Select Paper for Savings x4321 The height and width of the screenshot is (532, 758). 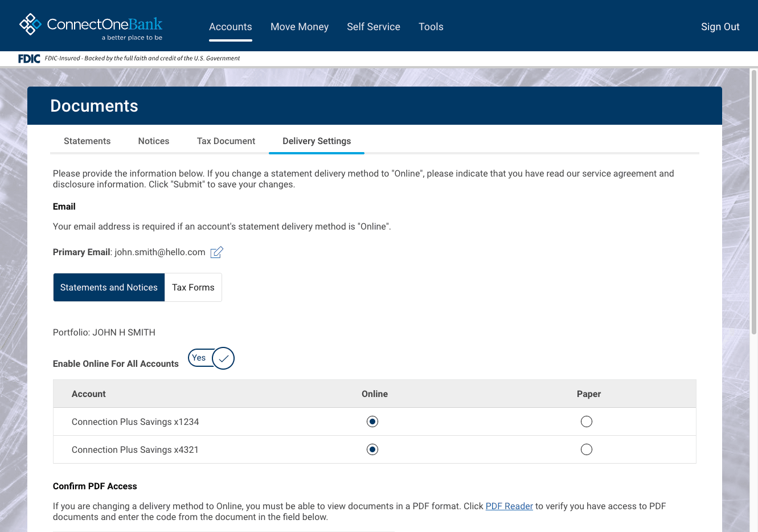(587, 449)
